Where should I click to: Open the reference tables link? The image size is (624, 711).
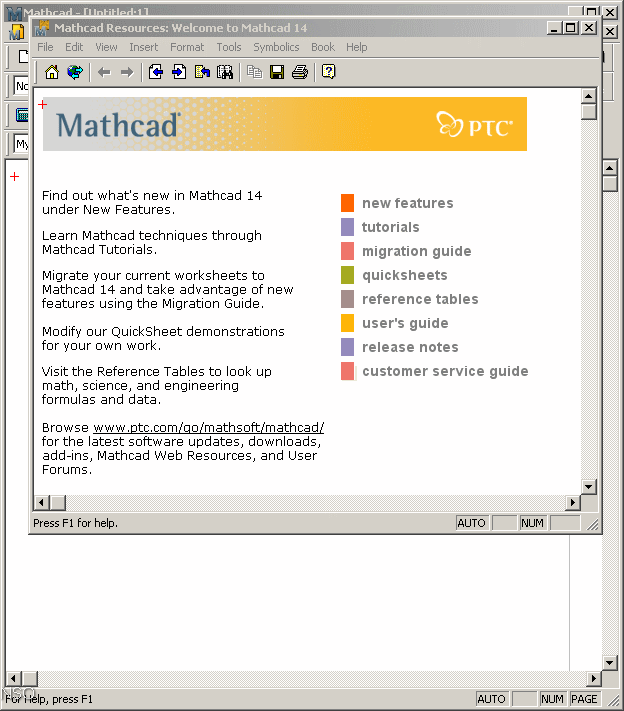coord(420,299)
